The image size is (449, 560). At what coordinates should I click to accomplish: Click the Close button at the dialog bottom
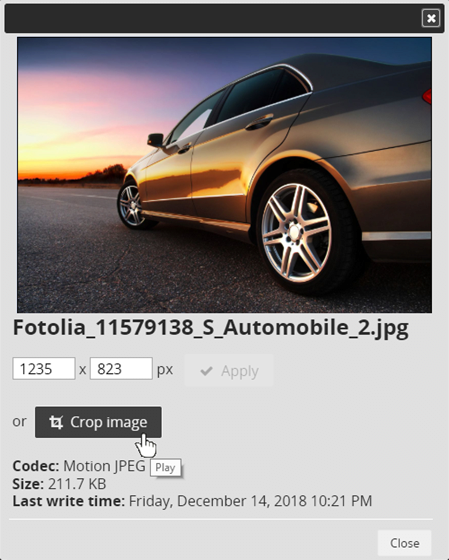tap(404, 543)
